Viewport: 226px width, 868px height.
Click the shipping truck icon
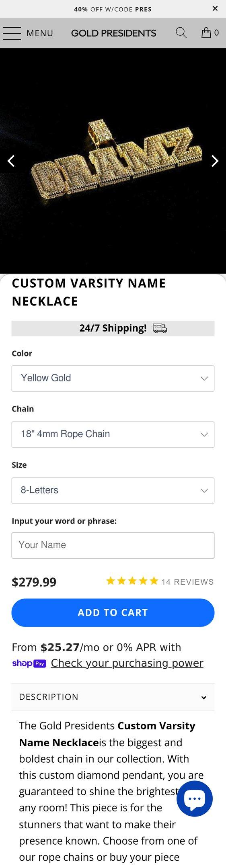coord(160,328)
